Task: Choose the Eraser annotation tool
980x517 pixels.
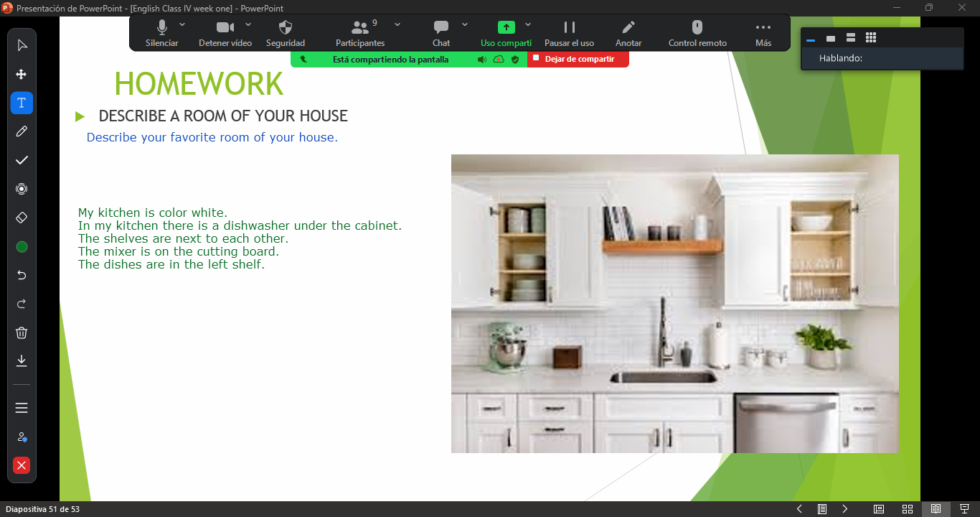Action: click(x=22, y=218)
